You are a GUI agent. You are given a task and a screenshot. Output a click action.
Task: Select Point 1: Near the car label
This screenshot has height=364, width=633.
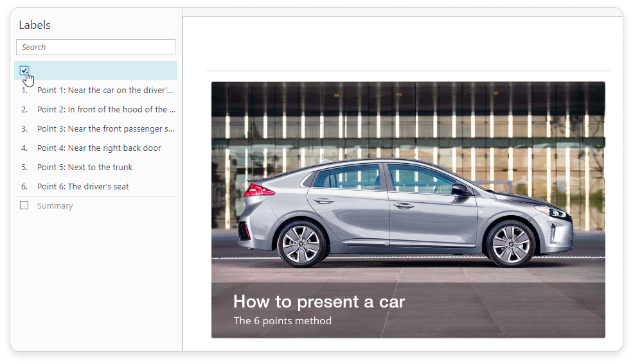point(105,91)
